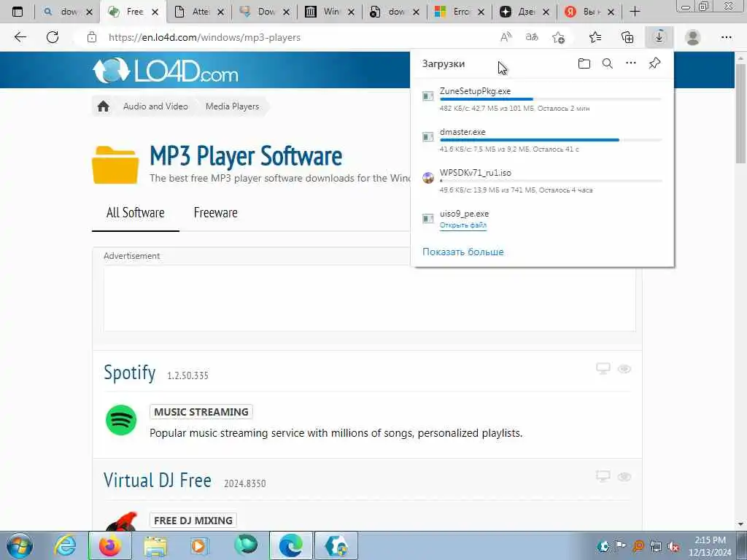This screenshot has width=747, height=560.
Task: Click the ZuneSetupPkg.exe download progress bar
Action: pos(550,99)
